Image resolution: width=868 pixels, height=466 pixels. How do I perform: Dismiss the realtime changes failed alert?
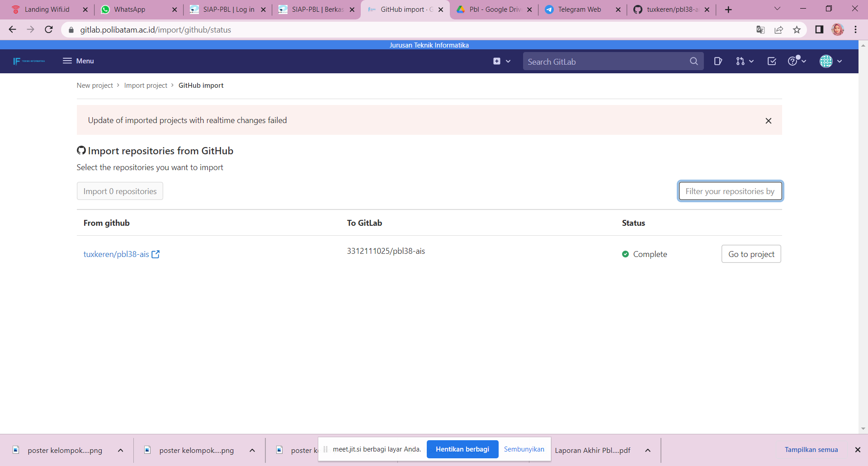coord(768,121)
